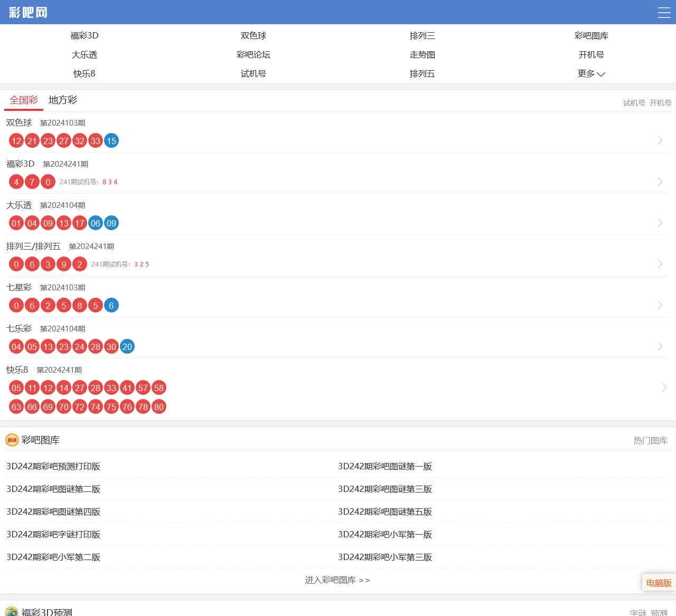Open 走势图 in navigation
This screenshot has height=616, width=676.
pyautogui.click(x=422, y=54)
